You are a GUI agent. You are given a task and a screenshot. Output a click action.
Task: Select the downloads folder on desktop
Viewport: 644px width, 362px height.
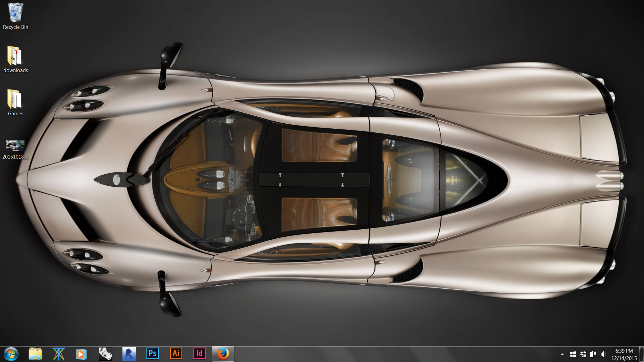coord(15,55)
